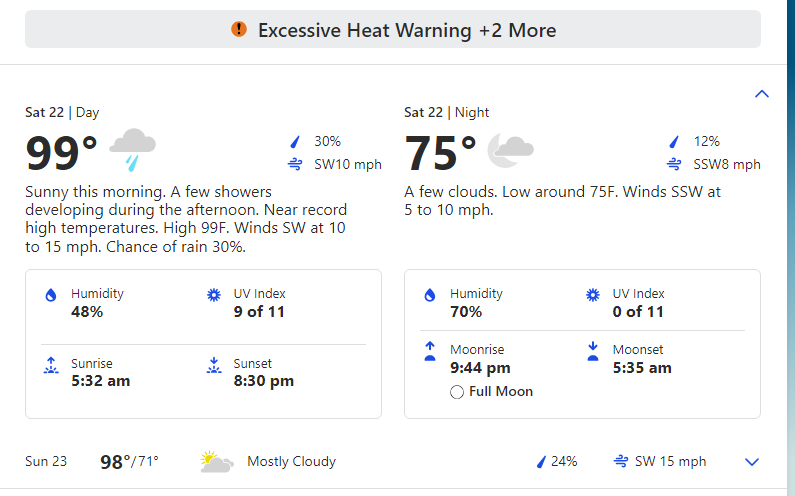795x496 pixels.
Task: Click the Sun 23 mostly cloudy icon
Action: tap(217, 462)
